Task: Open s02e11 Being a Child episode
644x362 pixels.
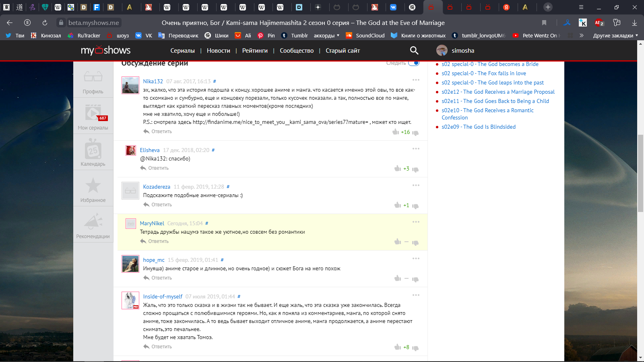Action: click(495, 101)
